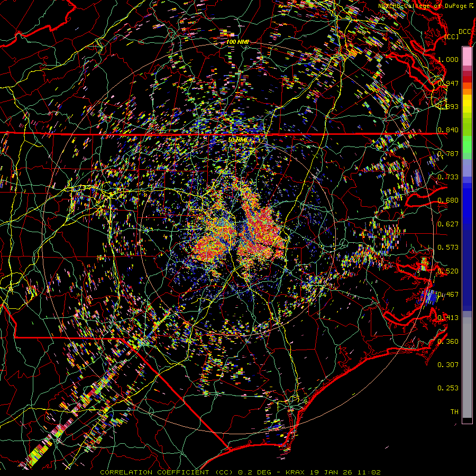This screenshot has height=476, width=476.
Task: Pick the gray segment of the color bar
Action: tap(467, 368)
